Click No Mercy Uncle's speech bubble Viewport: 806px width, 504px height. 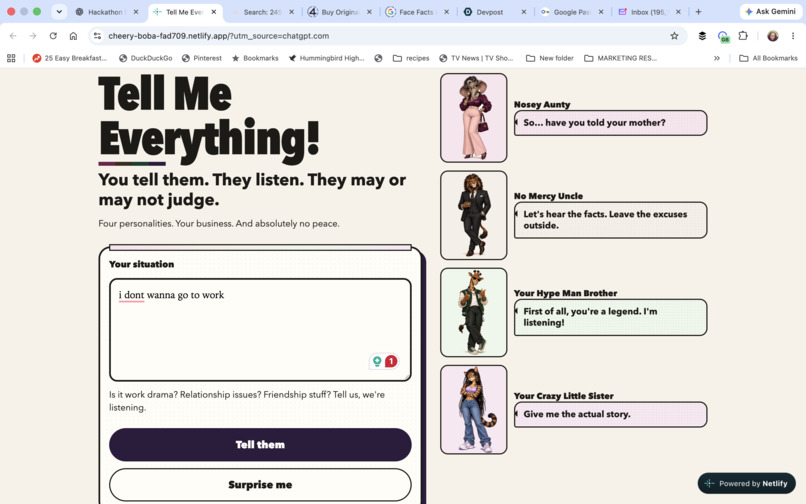pos(610,220)
